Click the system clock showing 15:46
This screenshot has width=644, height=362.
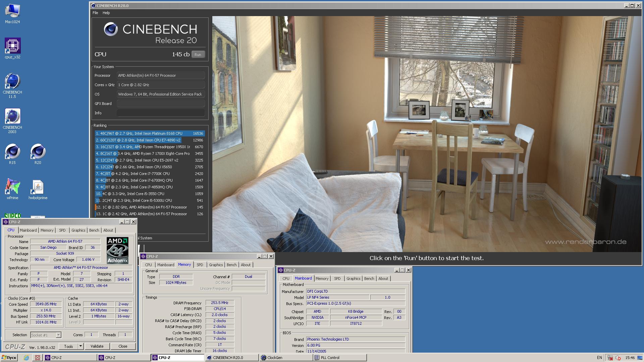coord(630,358)
